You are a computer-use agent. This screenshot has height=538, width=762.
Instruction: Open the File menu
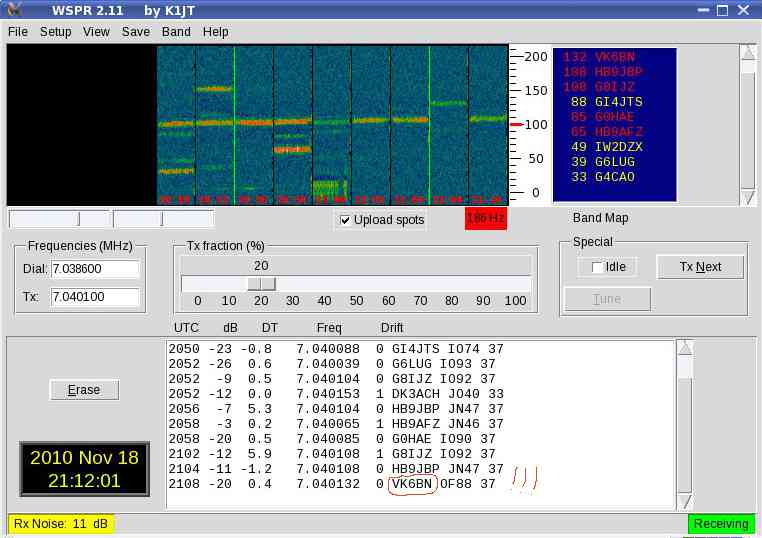pyautogui.click(x=18, y=32)
